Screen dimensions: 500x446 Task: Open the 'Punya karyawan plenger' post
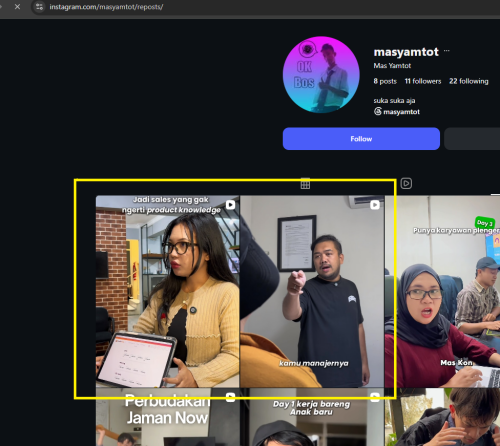443,291
